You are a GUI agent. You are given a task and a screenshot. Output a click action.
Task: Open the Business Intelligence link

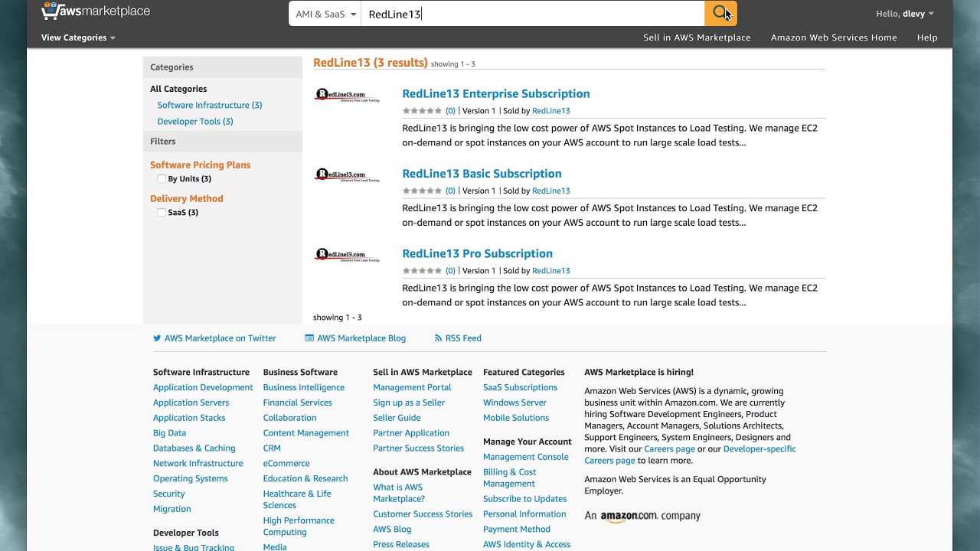point(304,388)
